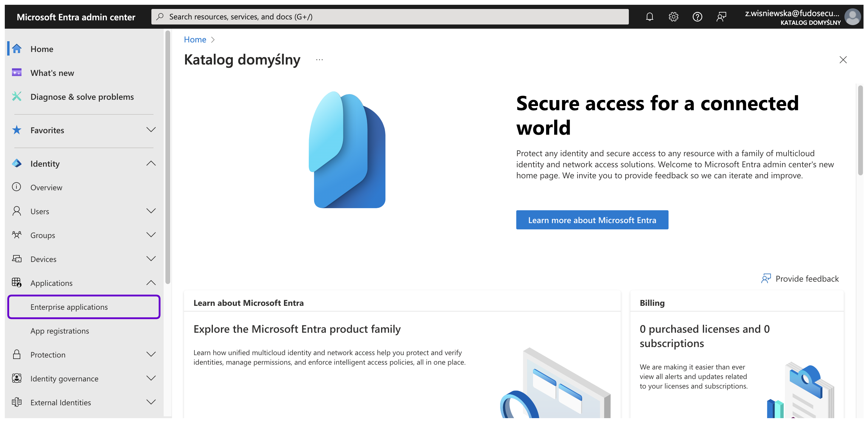Click the feedback icon in top bar
The height and width of the screenshot is (425, 868).
click(721, 16)
